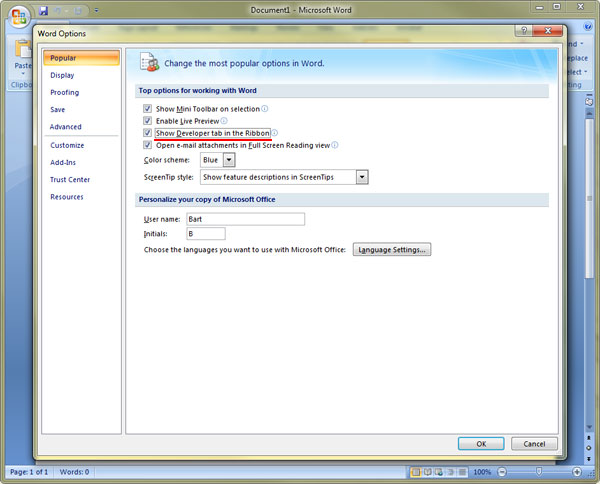Switch to Full Screen Reading view icon
The height and width of the screenshot is (484, 600).
coord(427,472)
